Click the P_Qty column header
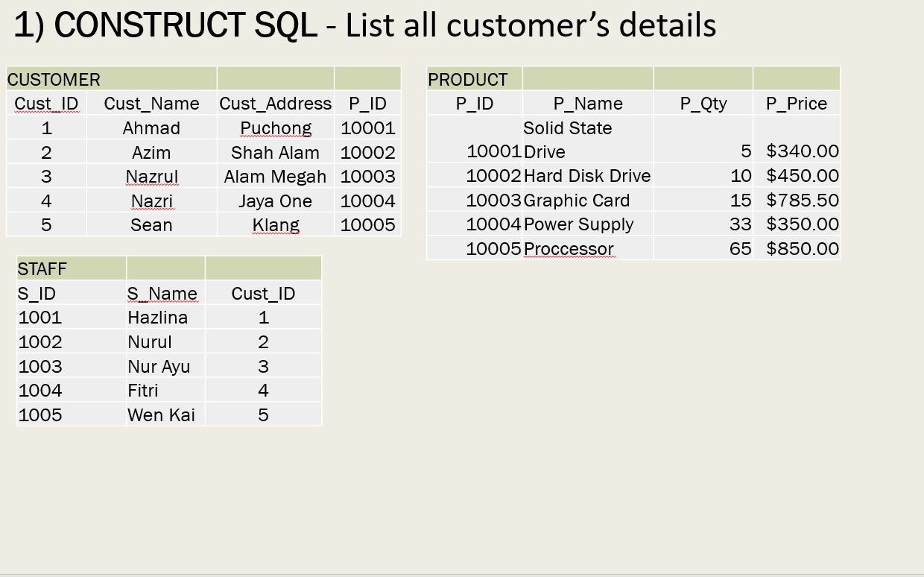Screen dimensions: 924x577 click(703, 103)
